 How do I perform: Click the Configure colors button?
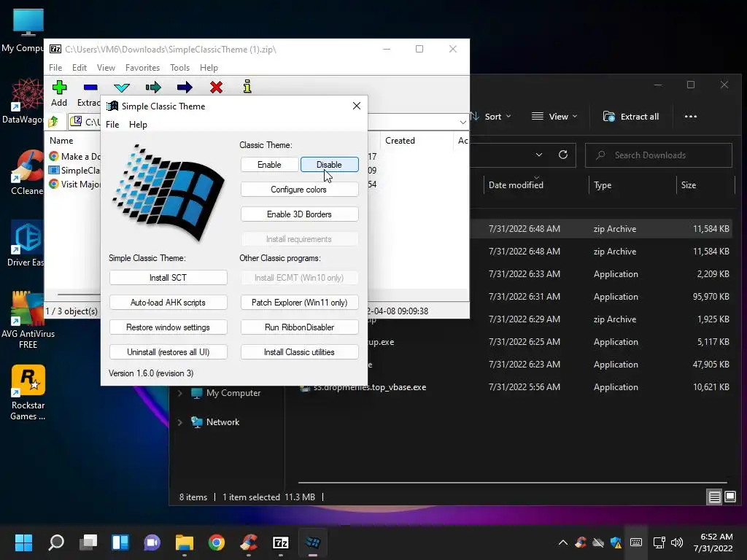click(x=299, y=190)
